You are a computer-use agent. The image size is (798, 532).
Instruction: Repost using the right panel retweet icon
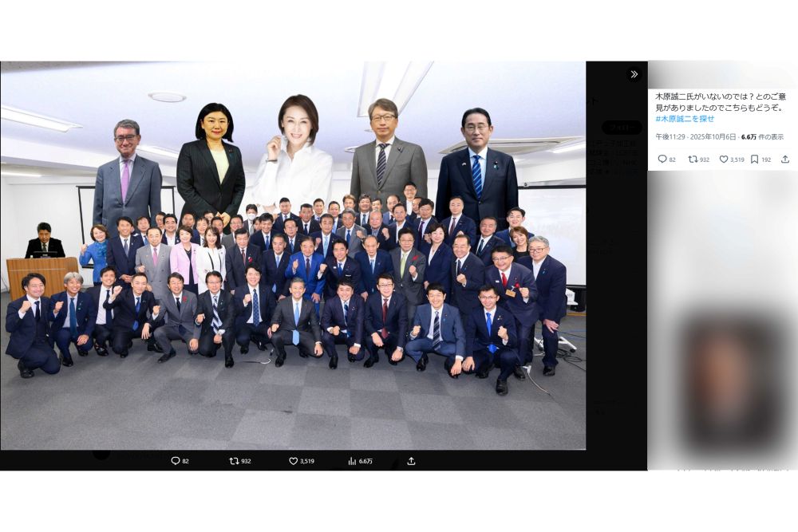[693, 159]
